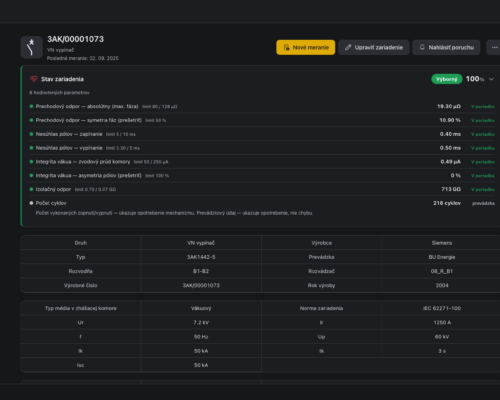
Task: Click the Siemens manufacturer cell
Action: [x=442, y=243]
